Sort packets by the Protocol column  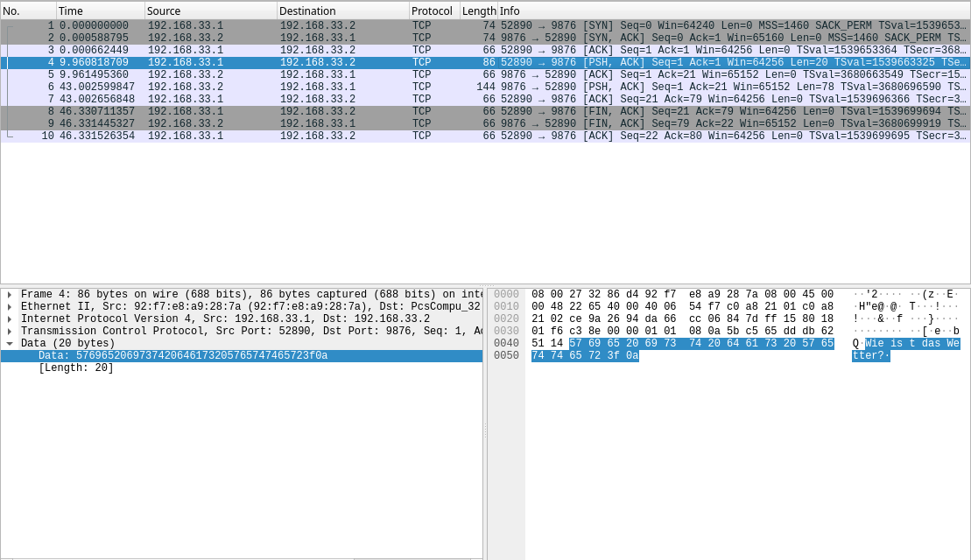[x=433, y=10]
